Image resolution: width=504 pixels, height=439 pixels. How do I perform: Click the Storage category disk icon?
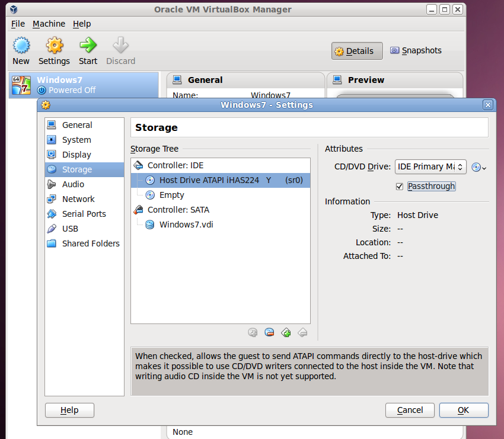point(52,169)
